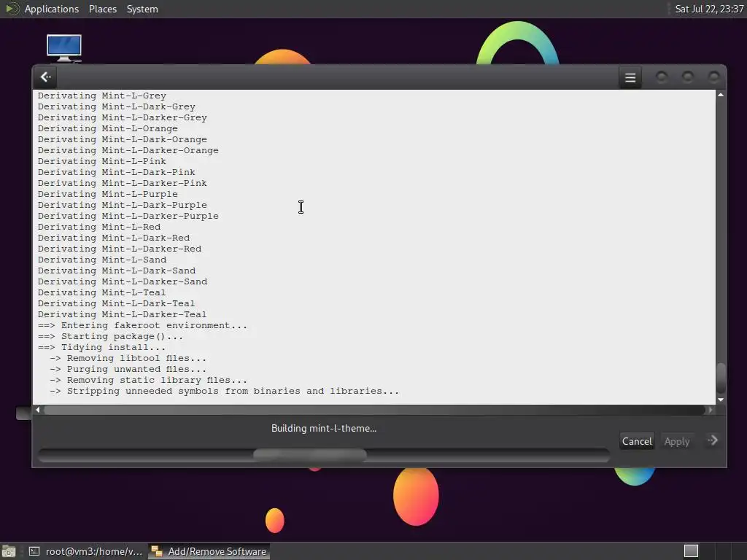Click the line 'Purging unwanted files...'
This screenshot has width=747, height=560.
point(128,370)
